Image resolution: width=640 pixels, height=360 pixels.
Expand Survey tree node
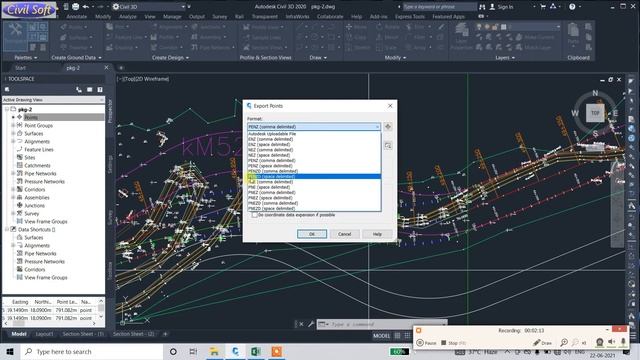(13, 213)
